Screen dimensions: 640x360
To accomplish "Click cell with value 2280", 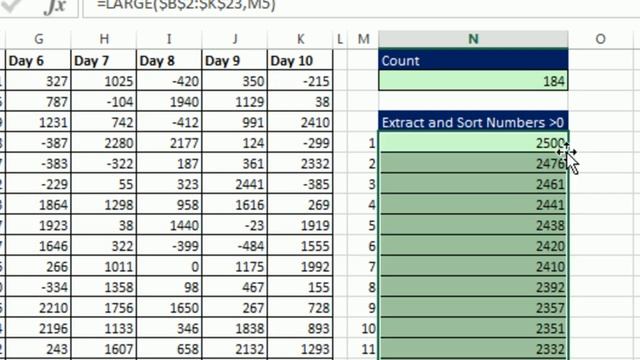I will [104, 143].
